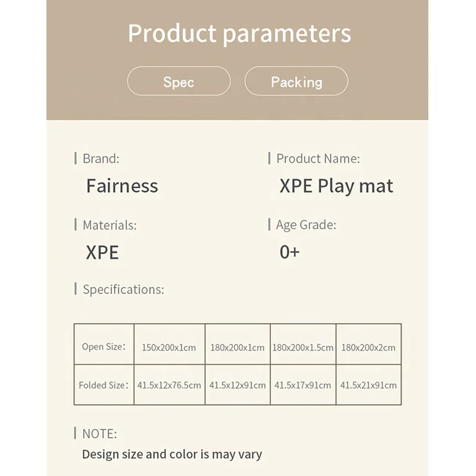Viewport: 476px width, 476px height.
Task: Select the 180x200x2cm size cell
Action: (368, 347)
